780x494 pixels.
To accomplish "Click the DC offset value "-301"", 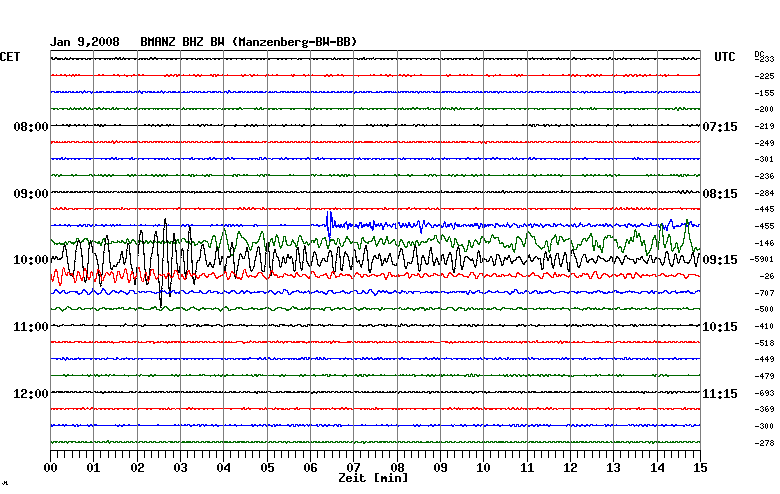I will click(x=765, y=159).
